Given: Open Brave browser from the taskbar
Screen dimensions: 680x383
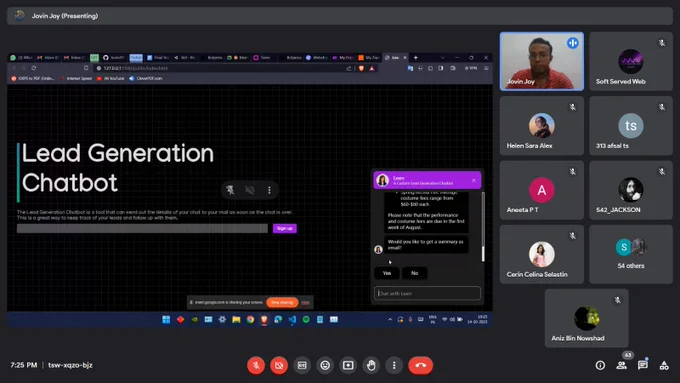Looking at the screenshot, I should pyautogui.click(x=264, y=320).
